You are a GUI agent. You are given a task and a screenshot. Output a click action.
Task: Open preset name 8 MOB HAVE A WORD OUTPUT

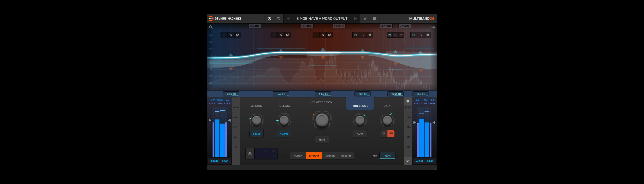point(322,19)
